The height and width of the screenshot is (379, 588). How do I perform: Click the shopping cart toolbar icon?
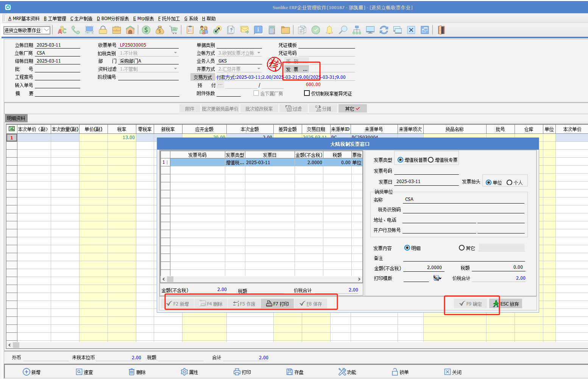tap(173, 30)
